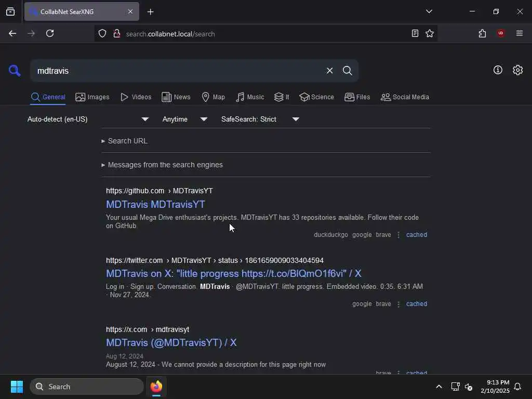532x399 pixels.
Task: Open Firefox View recent browsing
Action: click(x=10, y=11)
